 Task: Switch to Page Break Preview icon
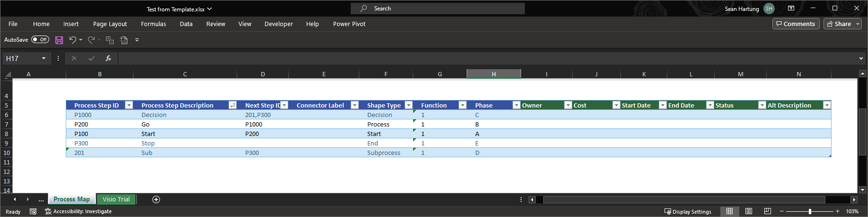coord(768,211)
